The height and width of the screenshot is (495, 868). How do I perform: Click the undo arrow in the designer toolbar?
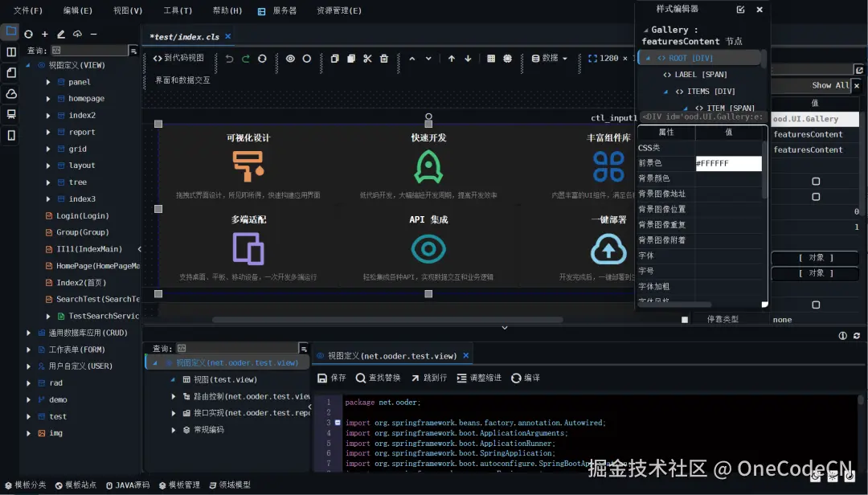tap(229, 59)
